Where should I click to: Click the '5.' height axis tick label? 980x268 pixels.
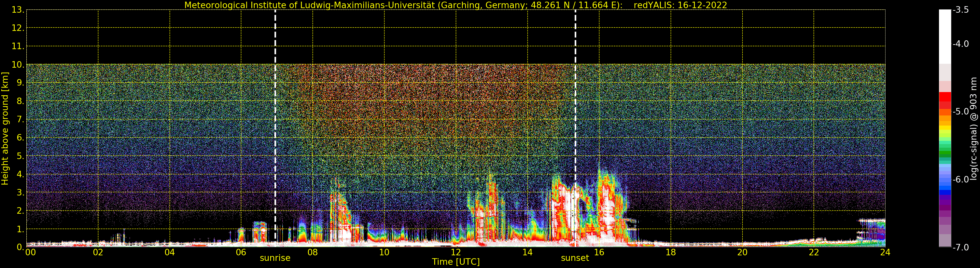21,156
